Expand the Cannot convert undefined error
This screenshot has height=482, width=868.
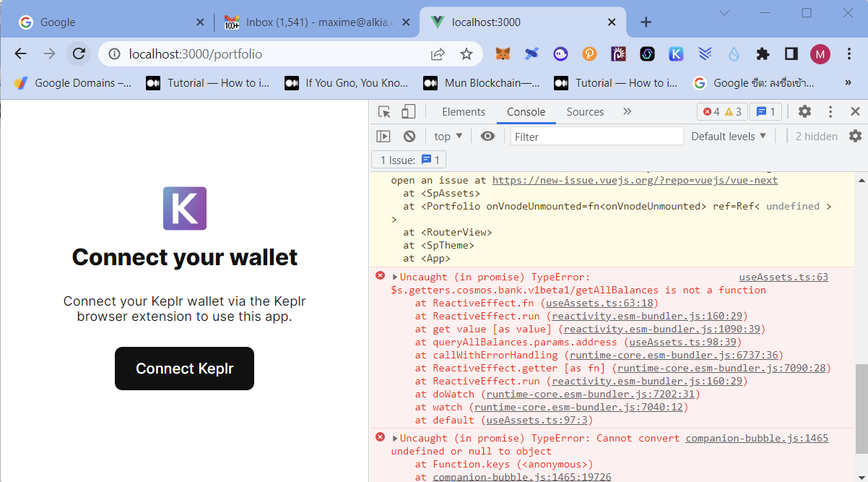[395, 438]
